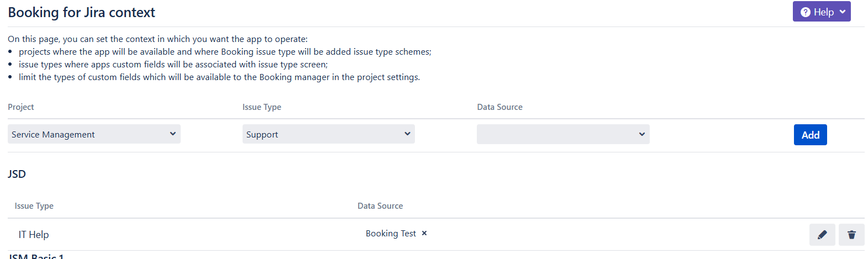Click the JSD project heading
The height and width of the screenshot is (259, 868).
coord(17,174)
